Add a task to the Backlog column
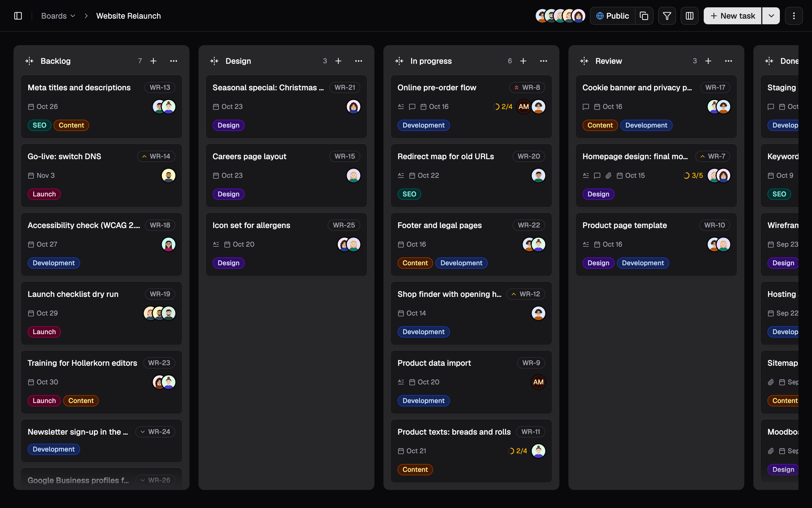The image size is (812, 508). coord(153,61)
